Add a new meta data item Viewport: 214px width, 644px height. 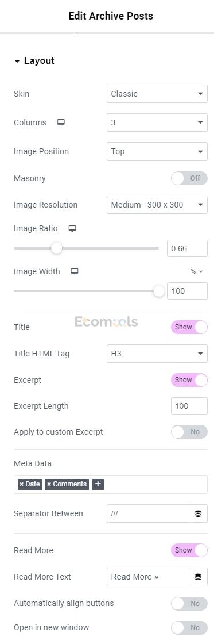[98, 484]
